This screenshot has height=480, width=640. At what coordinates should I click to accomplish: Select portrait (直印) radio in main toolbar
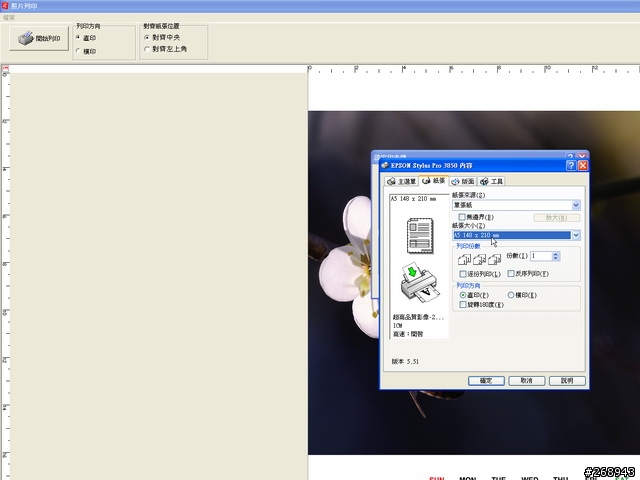pyautogui.click(x=86, y=38)
